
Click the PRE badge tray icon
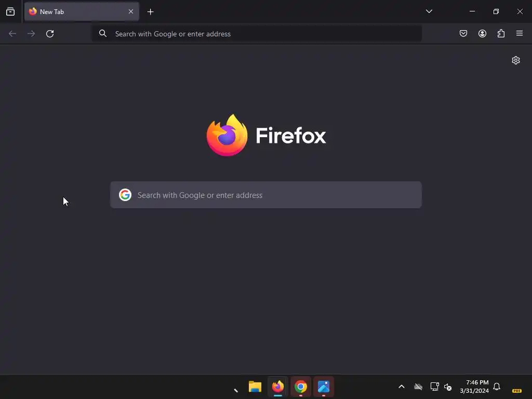(x=517, y=391)
